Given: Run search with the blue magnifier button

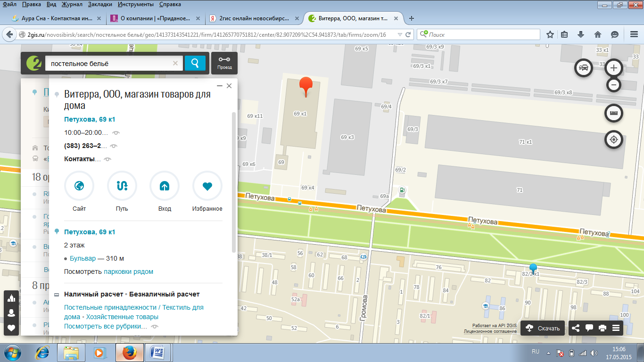Looking at the screenshot, I should [195, 63].
